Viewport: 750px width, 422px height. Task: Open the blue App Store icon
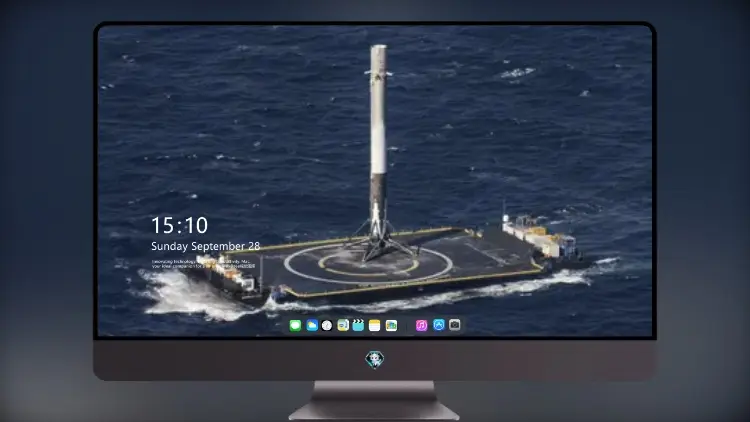[x=439, y=325]
